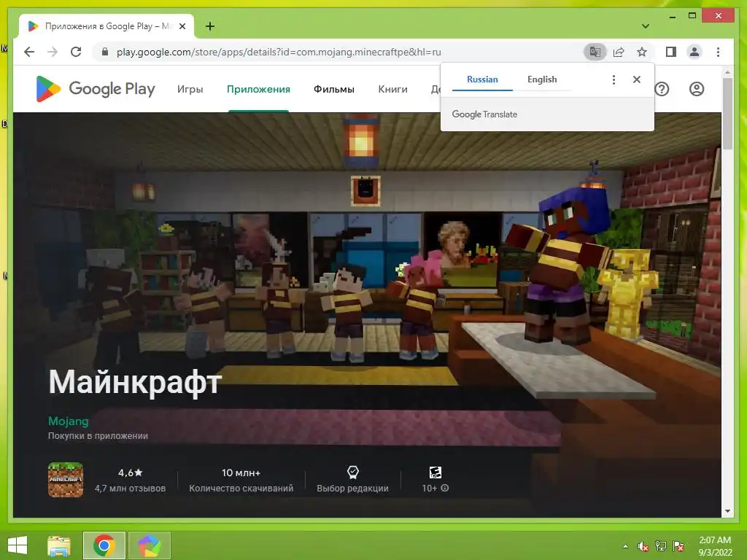The image size is (747, 560).
Task: Click 10 млн+ downloads count
Action: click(241, 472)
